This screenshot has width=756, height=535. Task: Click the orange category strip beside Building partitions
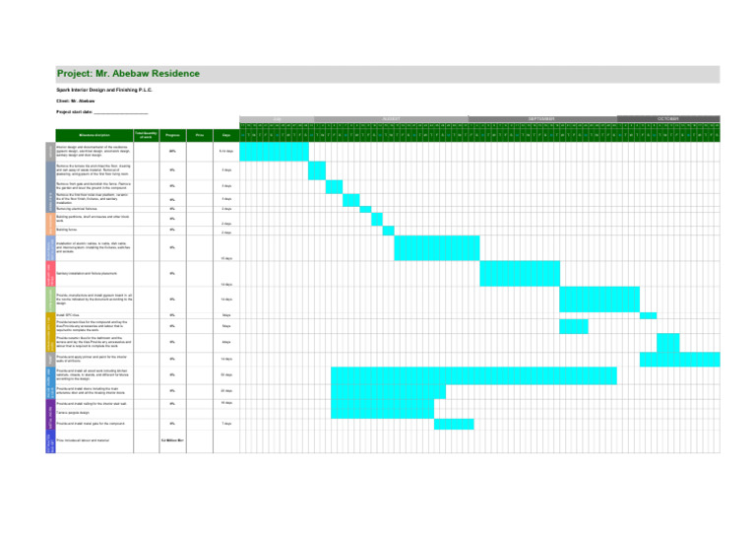point(50,225)
